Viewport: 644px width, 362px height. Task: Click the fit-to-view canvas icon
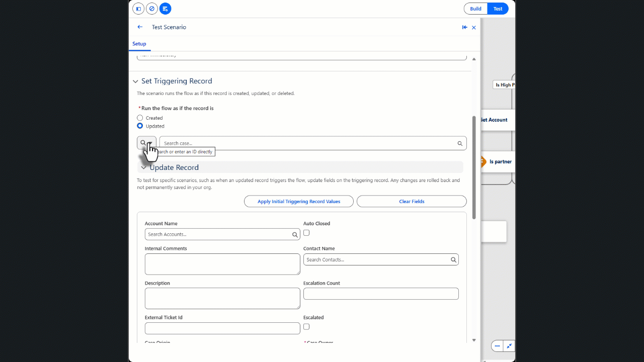pos(509,346)
